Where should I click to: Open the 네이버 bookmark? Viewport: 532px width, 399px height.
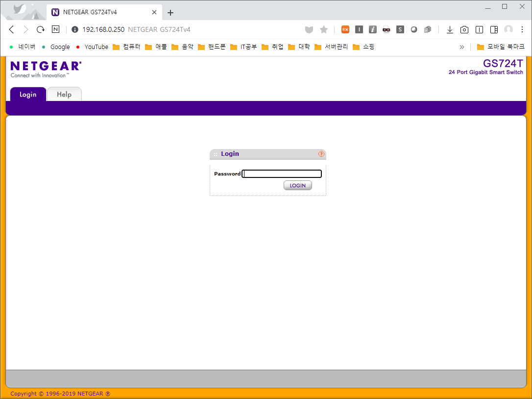23,47
